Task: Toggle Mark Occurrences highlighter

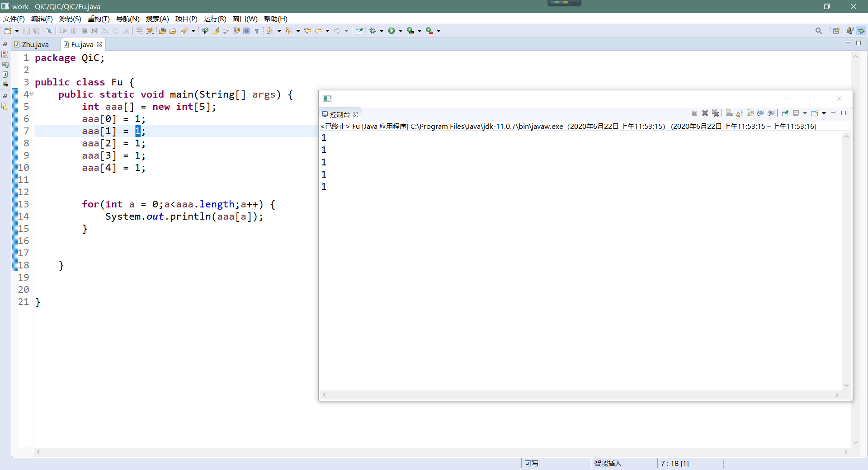Action: pos(216,31)
